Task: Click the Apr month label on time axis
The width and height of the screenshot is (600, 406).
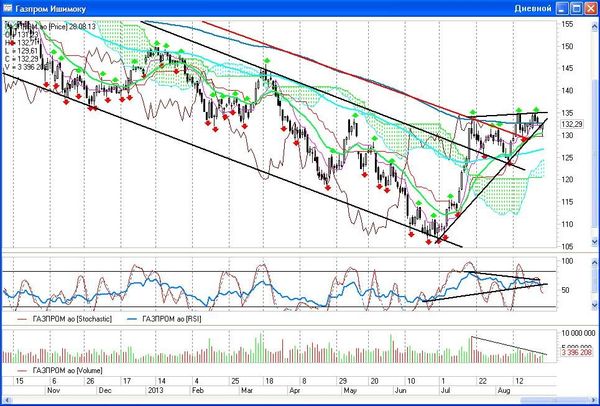Action: [x=294, y=390]
